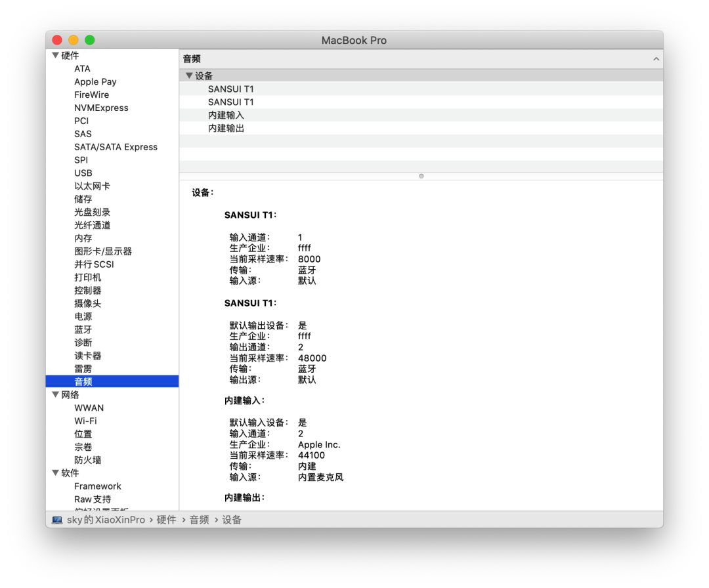Select Framework under 软件

click(x=98, y=486)
